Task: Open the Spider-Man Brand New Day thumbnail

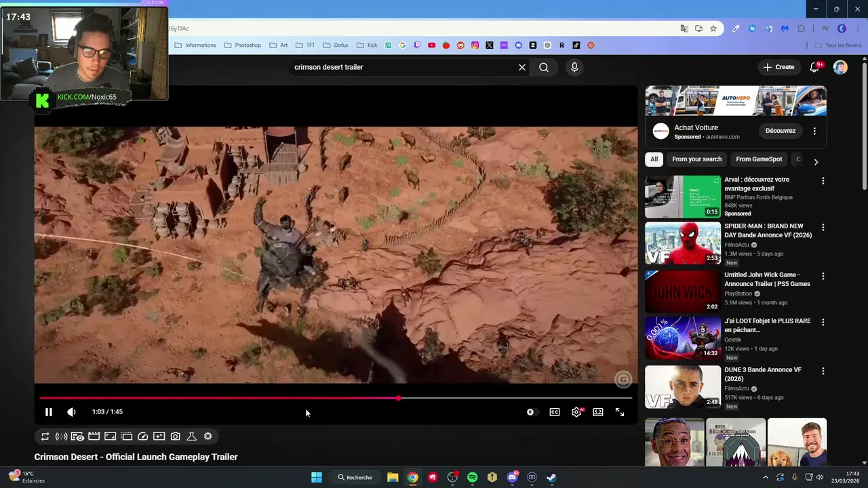Action: coord(683,243)
